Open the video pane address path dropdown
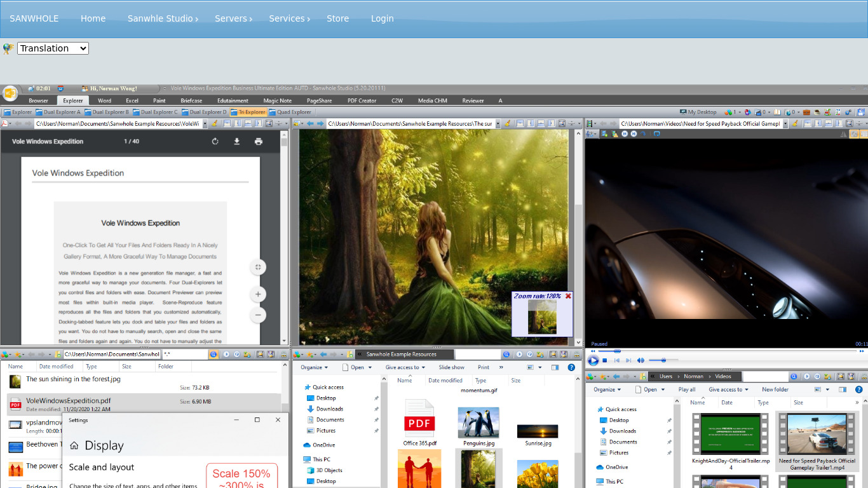Image resolution: width=868 pixels, height=488 pixels. (x=785, y=124)
